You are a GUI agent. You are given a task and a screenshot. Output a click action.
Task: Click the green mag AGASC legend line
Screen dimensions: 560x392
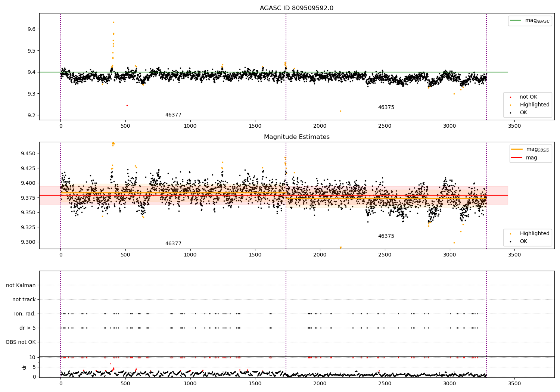pos(516,21)
